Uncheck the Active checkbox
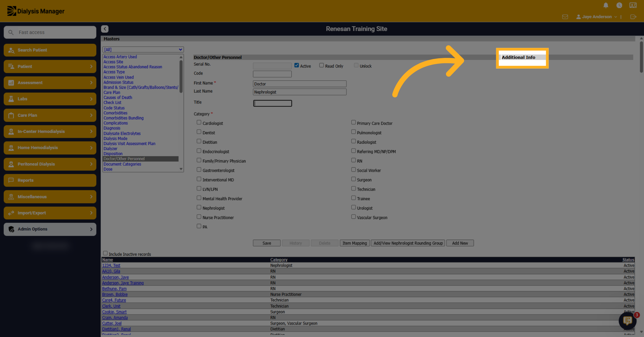The height and width of the screenshot is (337, 644). 297,65
